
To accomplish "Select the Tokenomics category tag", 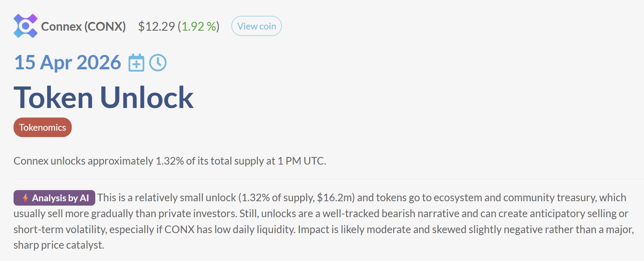I will (x=43, y=128).
